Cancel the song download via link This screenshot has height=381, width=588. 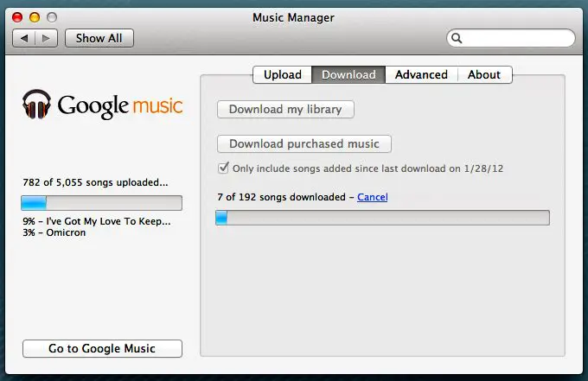[x=373, y=197]
